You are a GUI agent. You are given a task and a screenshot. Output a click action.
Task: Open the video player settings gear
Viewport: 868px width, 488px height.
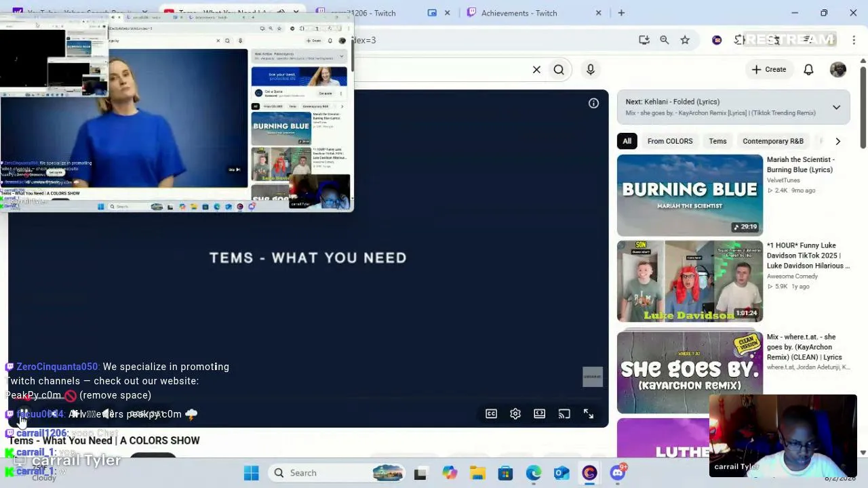point(515,413)
